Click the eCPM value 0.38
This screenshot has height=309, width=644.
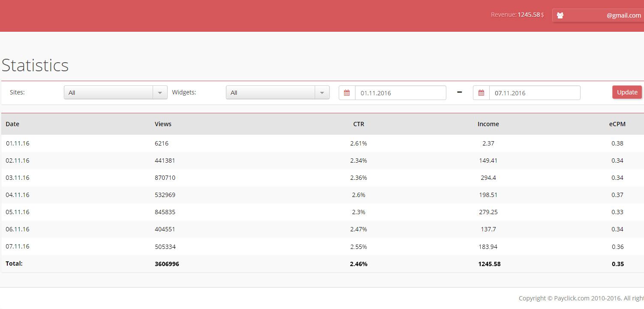click(x=617, y=143)
